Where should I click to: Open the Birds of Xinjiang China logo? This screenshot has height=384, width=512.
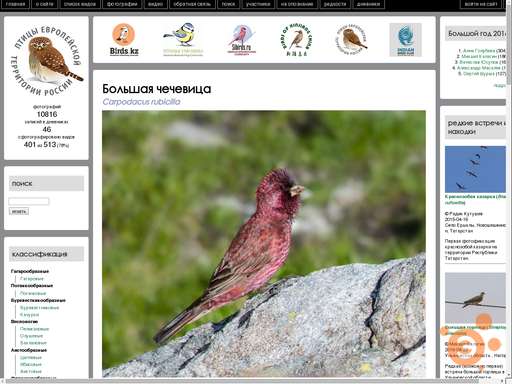pyautogui.click(x=296, y=39)
